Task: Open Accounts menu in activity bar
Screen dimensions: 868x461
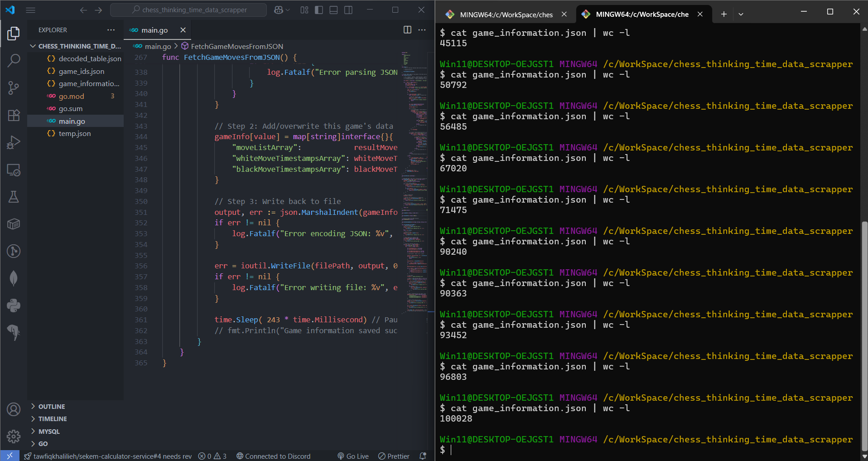Action: [14, 409]
